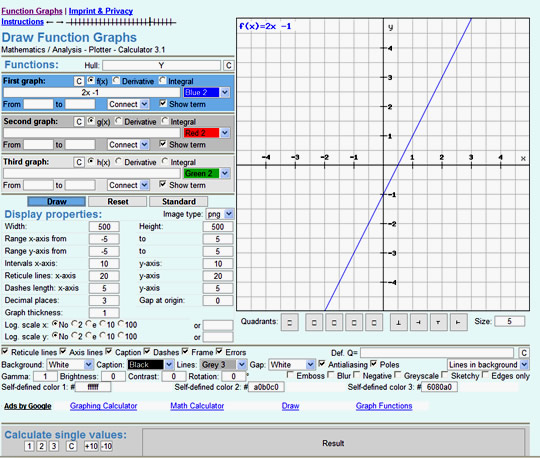Viewport: 540px width, 458px height.
Task: Select Derivative for the Third graph
Action: point(118,161)
